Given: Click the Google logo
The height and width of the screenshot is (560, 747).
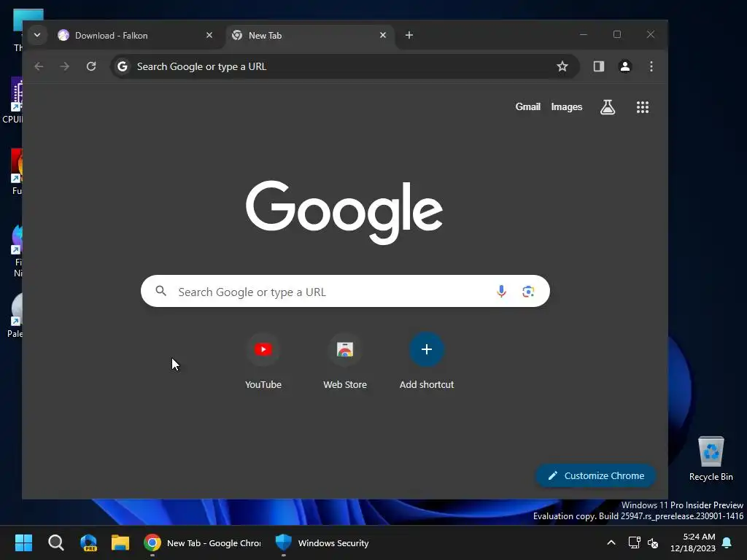Looking at the screenshot, I should (x=344, y=211).
